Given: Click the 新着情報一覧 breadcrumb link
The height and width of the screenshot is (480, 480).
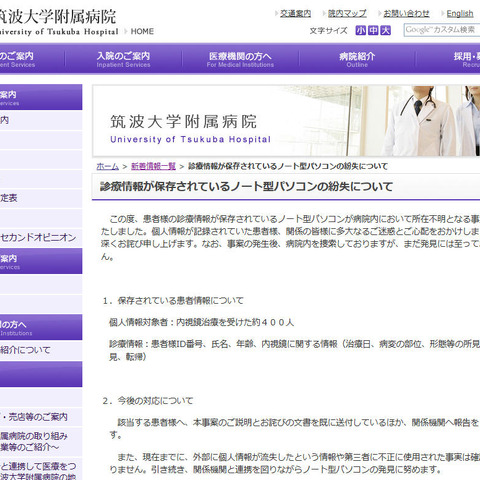Looking at the screenshot, I should (153, 166).
